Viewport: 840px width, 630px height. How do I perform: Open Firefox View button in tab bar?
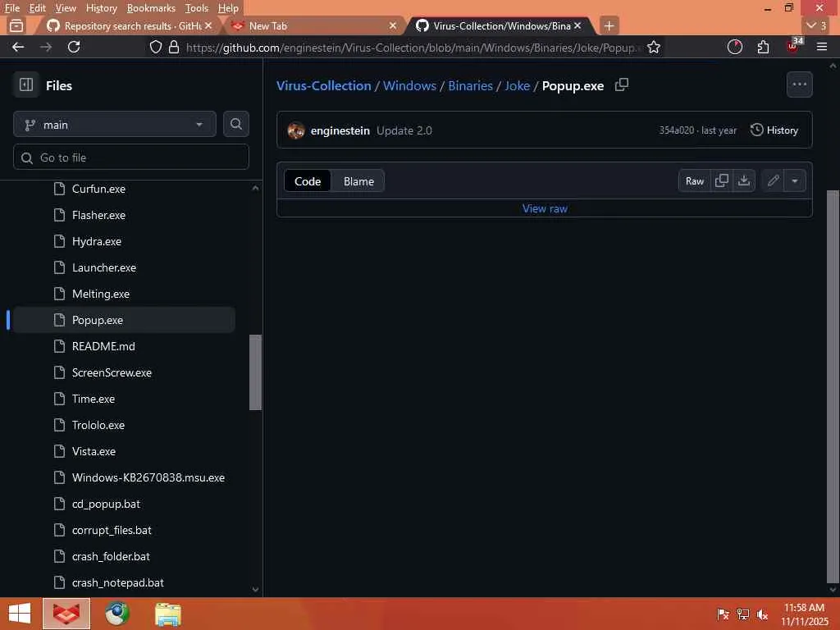click(16, 25)
